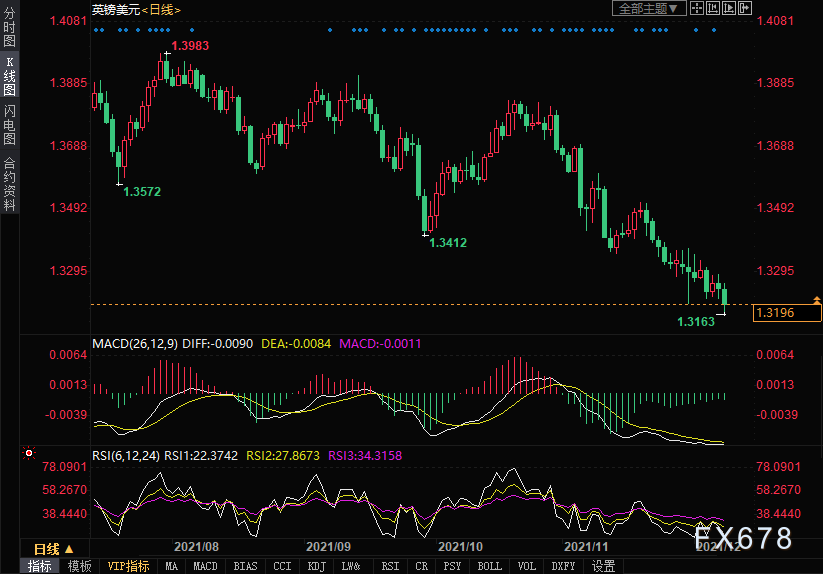Switch to the VIP指标 tab
The height and width of the screenshot is (574, 823).
(x=129, y=566)
